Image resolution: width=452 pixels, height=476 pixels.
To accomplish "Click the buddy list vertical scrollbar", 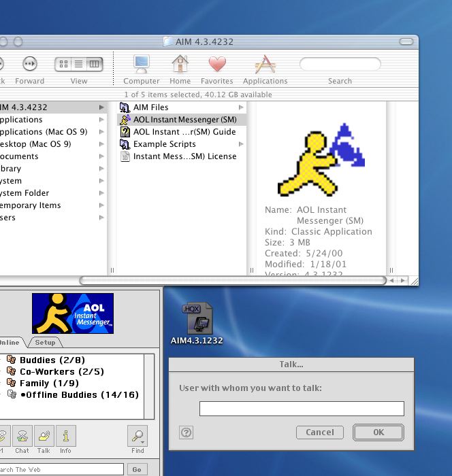I will point(149,386).
